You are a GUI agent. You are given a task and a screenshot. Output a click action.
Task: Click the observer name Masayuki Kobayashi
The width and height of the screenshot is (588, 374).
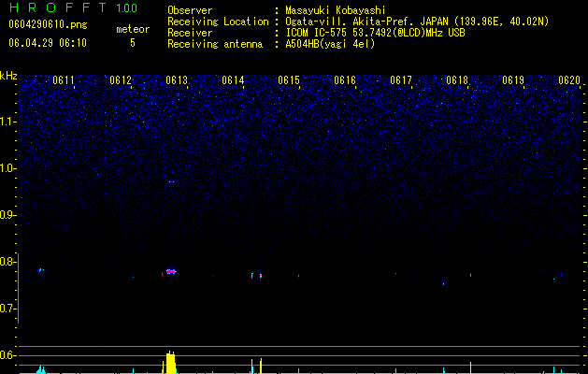[x=336, y=10]
